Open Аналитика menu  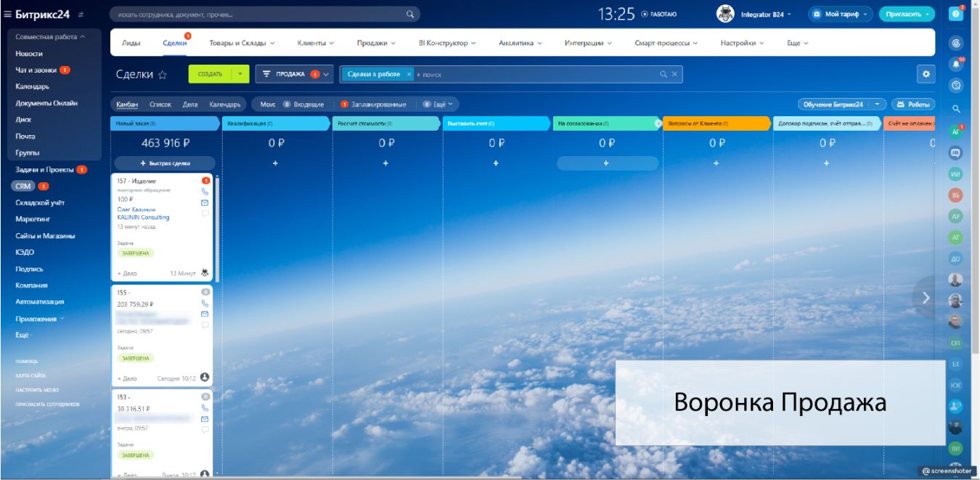coord(520,43)
